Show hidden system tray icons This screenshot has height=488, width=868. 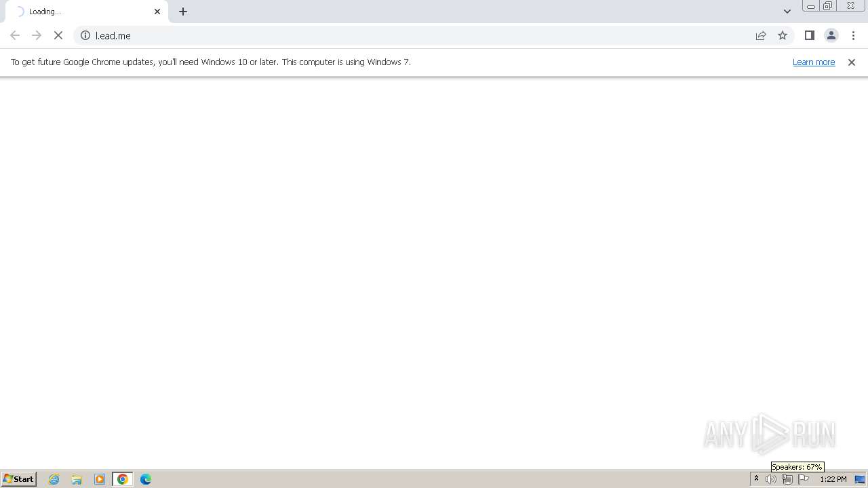(x=756, y=479)
